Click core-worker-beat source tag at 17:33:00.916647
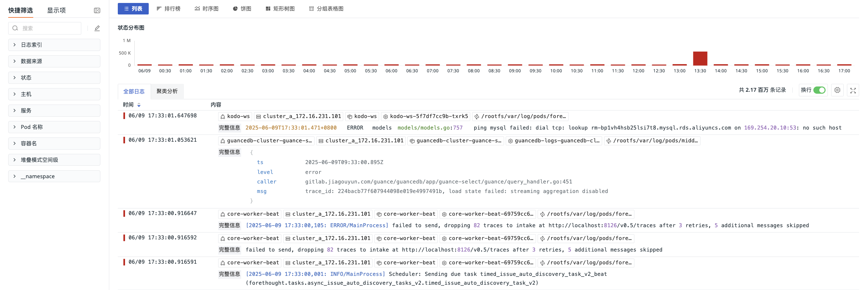The width and height of the screenshot is (868, 290). 250,214
